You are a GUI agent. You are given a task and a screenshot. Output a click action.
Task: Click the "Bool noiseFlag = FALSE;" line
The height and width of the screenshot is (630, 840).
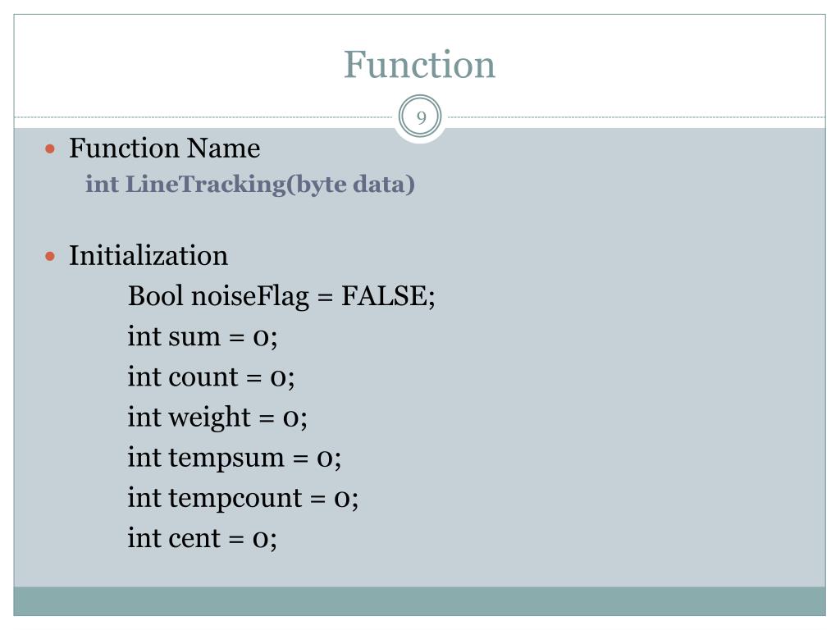pos(282,296)
